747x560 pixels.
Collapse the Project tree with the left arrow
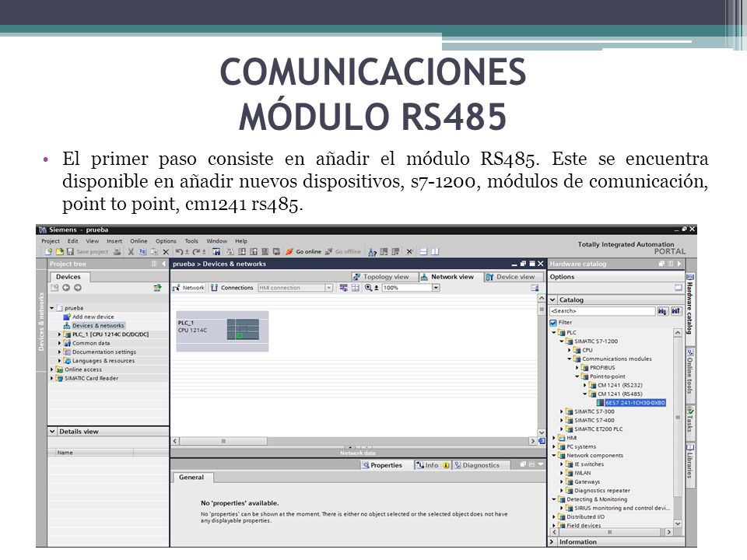tap(164, 264)
